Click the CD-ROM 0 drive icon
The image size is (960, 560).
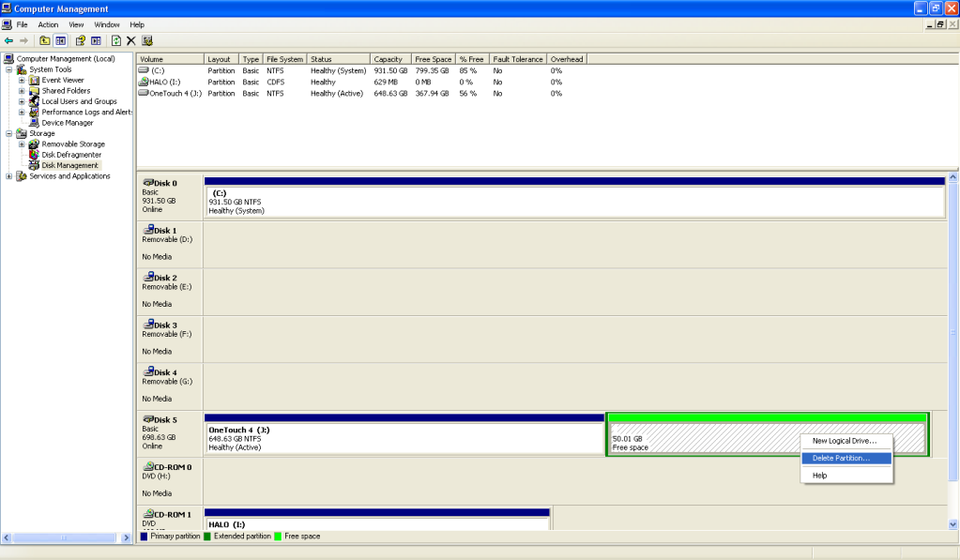click(148, 466)
